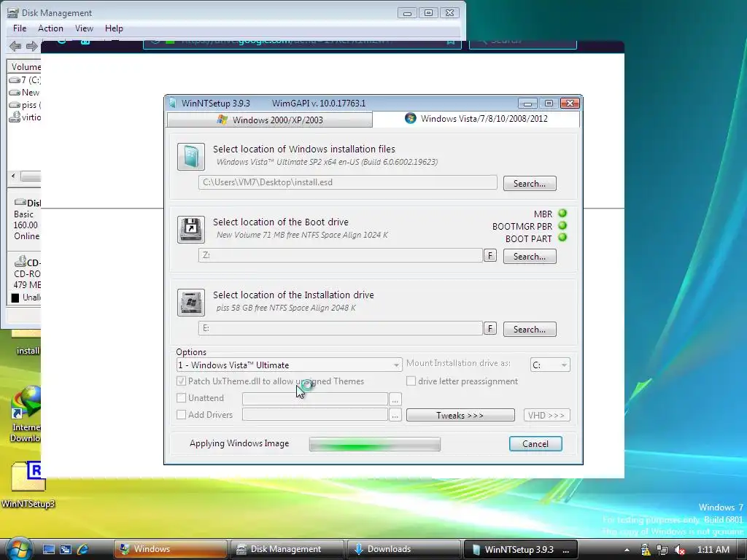
Task: Open Action menu in Disk Management
Action: click(50, 28)
